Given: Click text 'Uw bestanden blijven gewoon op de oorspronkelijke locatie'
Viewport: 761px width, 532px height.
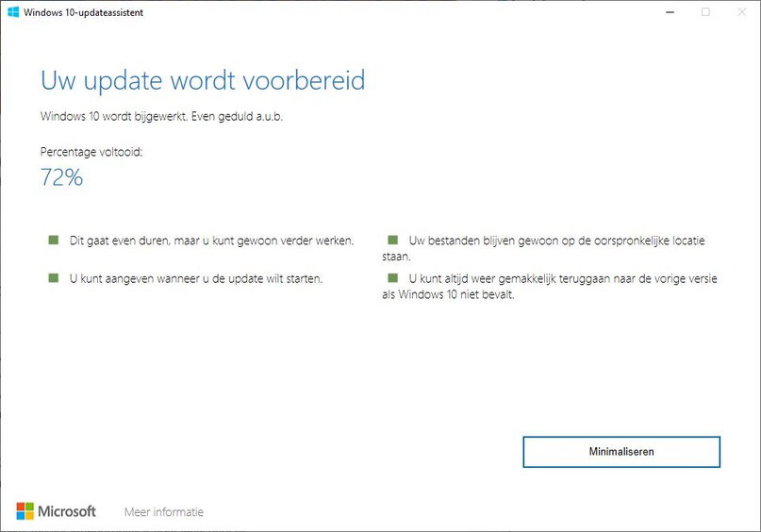Looking at the screenshot, I should coord(556,241).
